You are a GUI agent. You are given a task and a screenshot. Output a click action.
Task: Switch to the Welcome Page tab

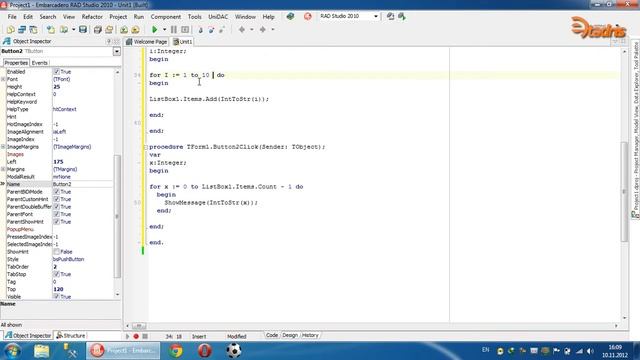click(x=147, y=42)
